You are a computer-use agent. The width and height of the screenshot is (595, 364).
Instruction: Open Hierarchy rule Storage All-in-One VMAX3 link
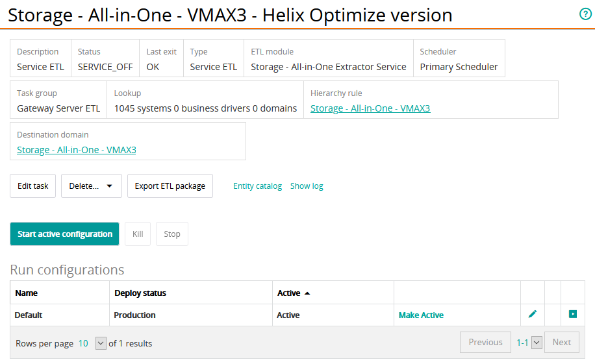[x=370, y=108]
